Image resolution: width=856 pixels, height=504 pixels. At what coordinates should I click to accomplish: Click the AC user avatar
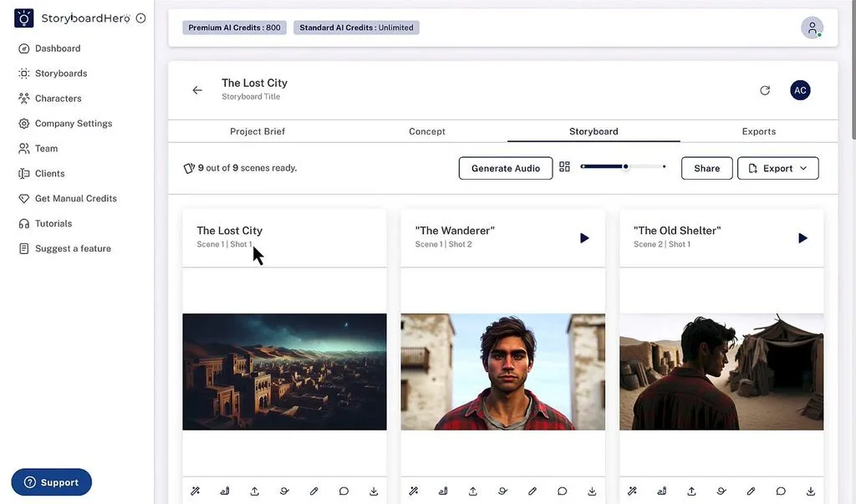tap(800, 90)
